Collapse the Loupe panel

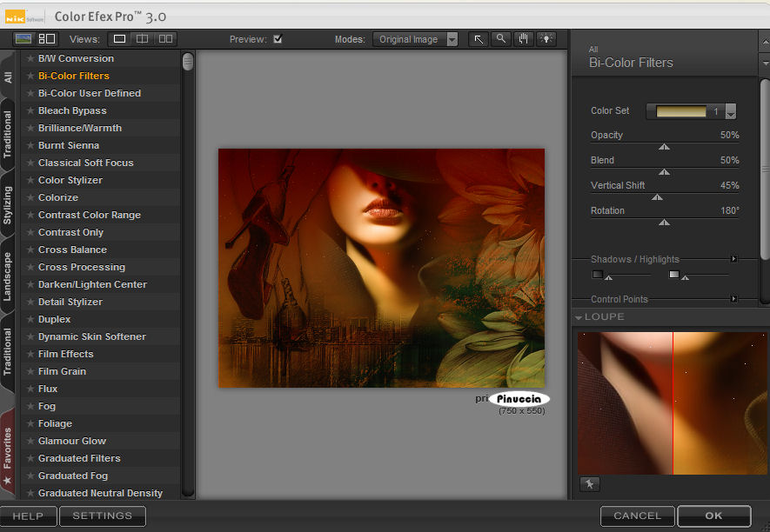[579, 317]
